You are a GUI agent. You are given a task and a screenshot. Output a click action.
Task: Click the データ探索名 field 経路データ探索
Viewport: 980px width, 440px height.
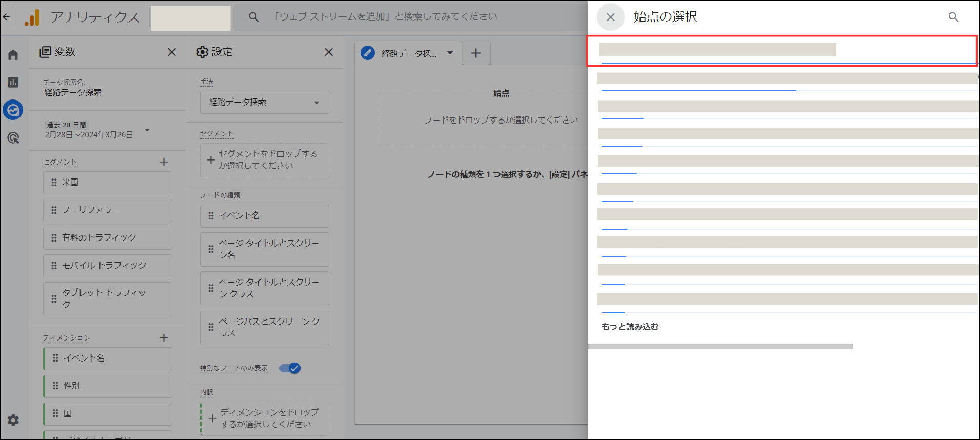click(x=73, y=93)
